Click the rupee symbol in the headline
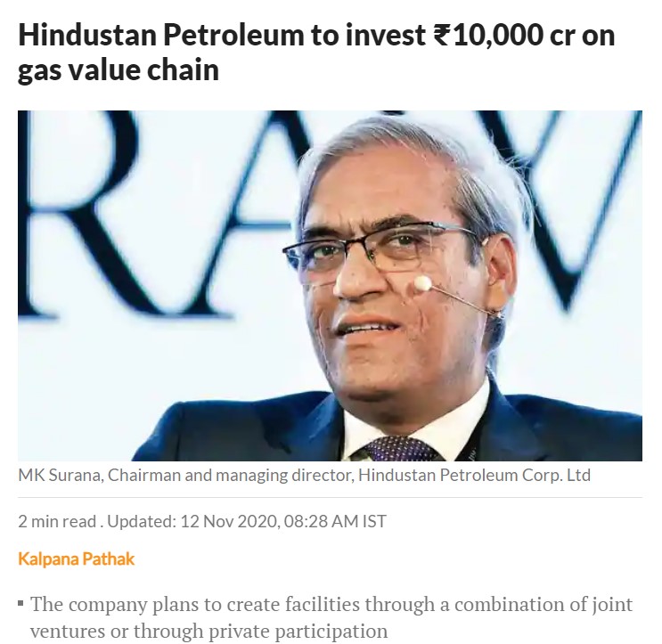662x644 pixels. (441, 37)
